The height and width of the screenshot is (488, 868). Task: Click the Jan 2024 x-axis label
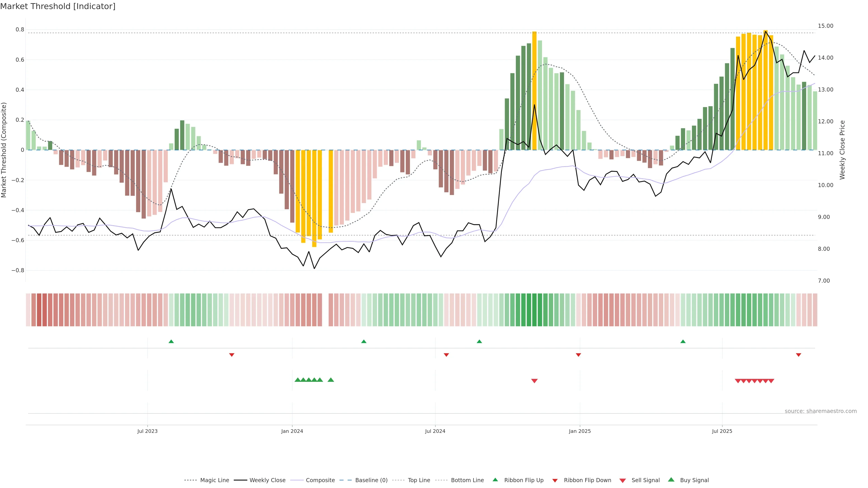pyautogui.click(x=292, y=431)
